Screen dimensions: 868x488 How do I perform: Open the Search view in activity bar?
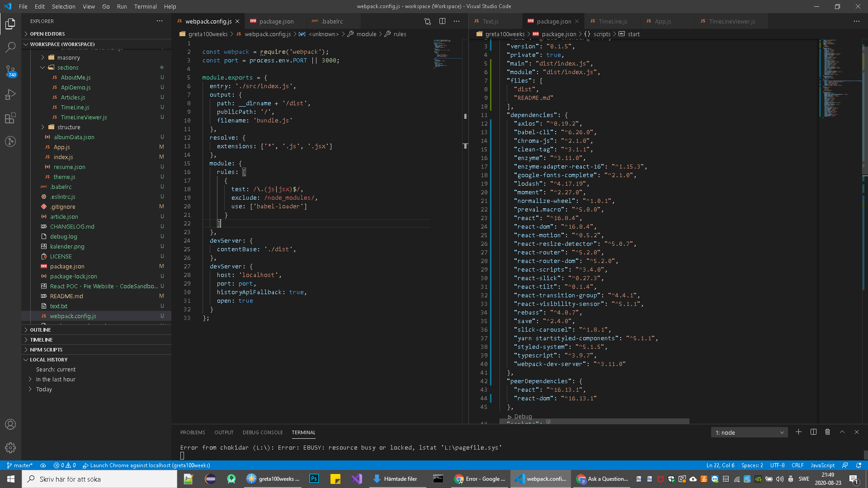10,47
